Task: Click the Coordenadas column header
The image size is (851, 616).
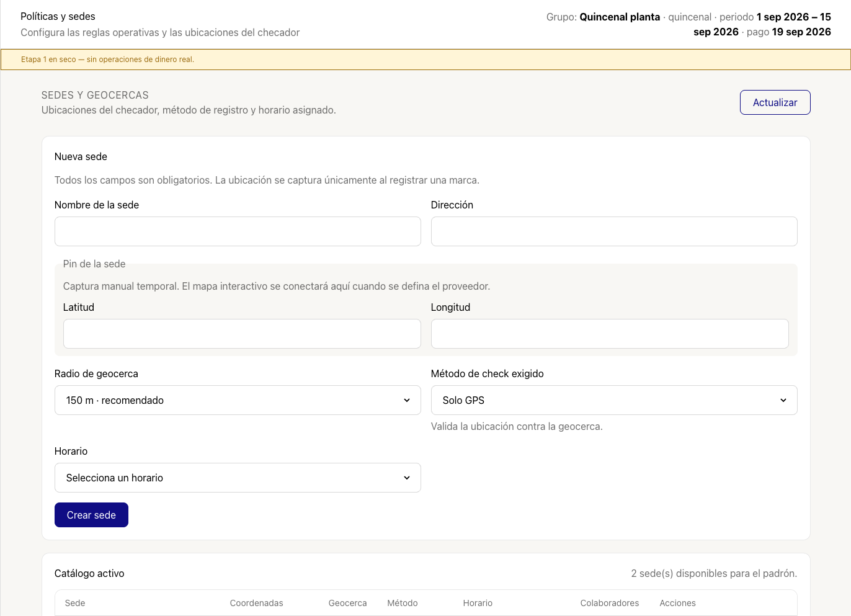Action: 256,603
